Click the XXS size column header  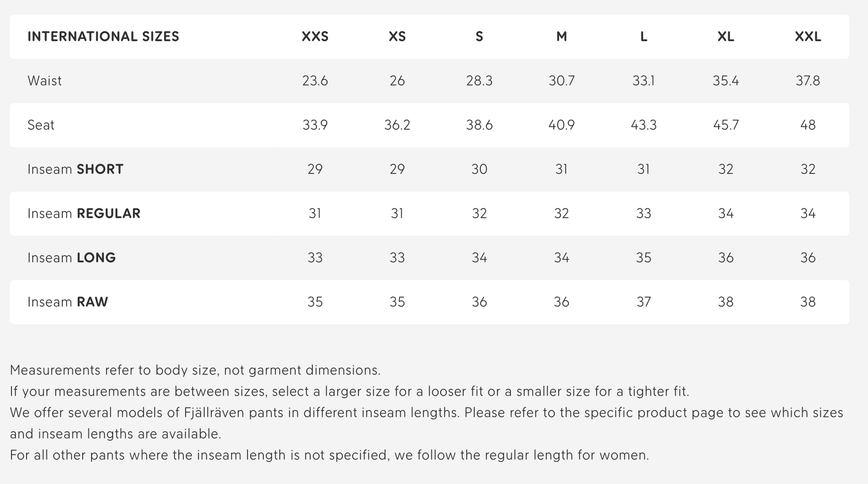tap(315, 37)
